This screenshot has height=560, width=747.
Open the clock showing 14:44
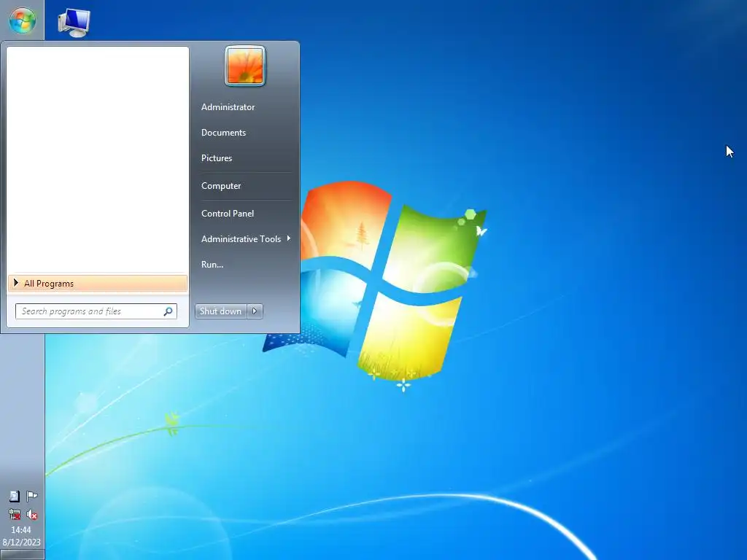(x=21, y=529)
